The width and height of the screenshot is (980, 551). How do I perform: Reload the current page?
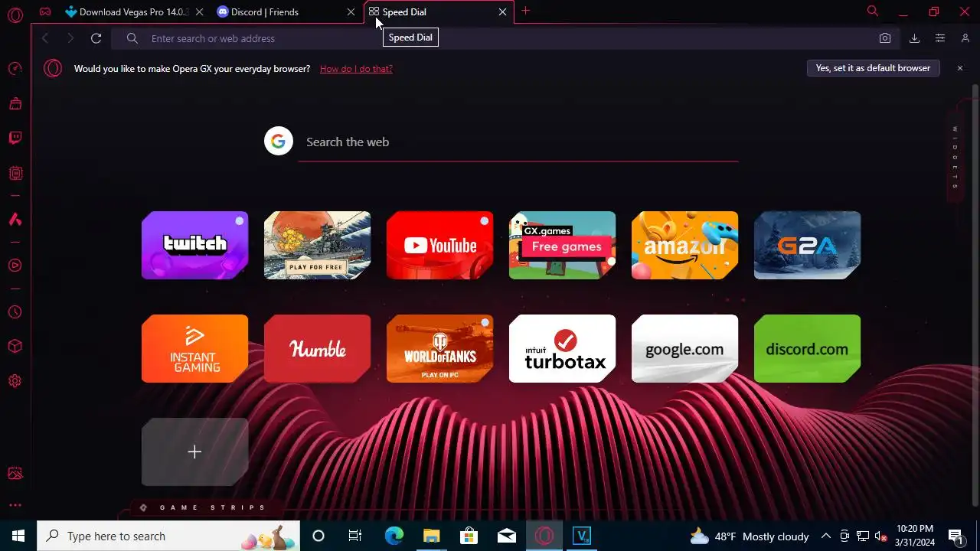96,38
